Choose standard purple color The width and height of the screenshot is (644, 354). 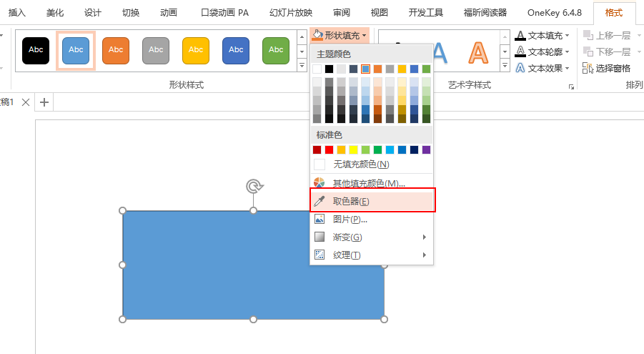[x=426, y=149]
